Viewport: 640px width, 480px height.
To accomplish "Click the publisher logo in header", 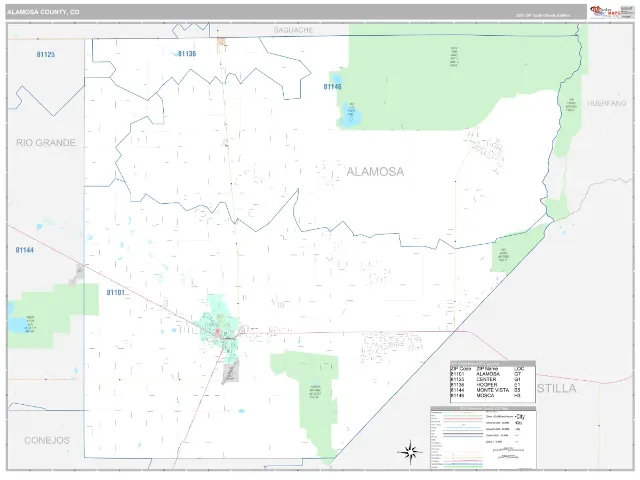I will click(x=605, y=12).
